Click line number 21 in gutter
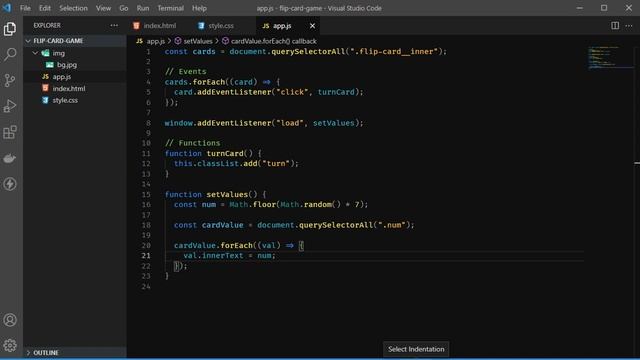This screenshot has width=640, height=360. (146, 256)
